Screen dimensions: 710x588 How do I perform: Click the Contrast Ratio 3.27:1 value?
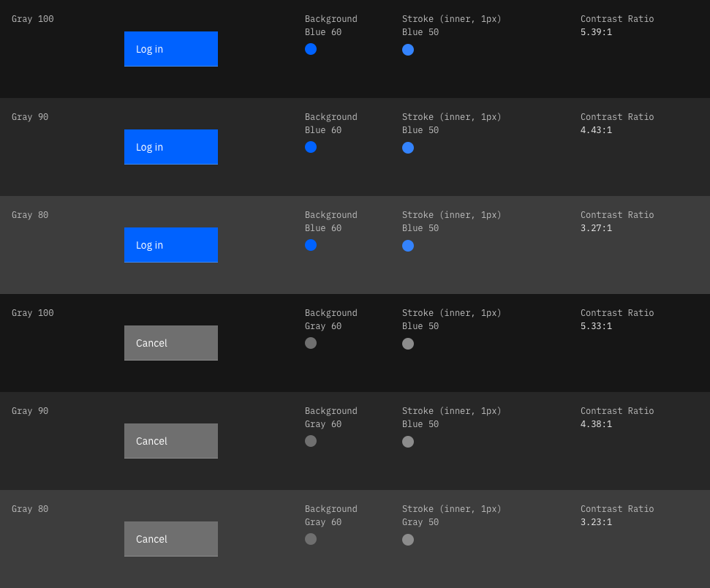597,227
